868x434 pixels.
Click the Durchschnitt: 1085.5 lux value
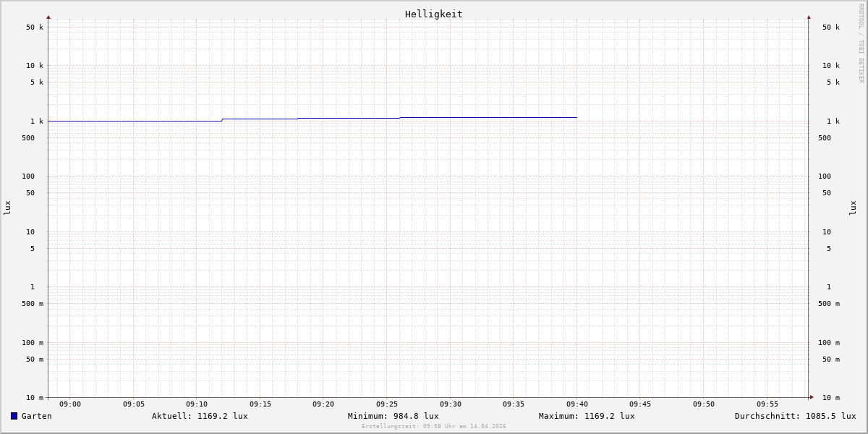tap(795, 416)
